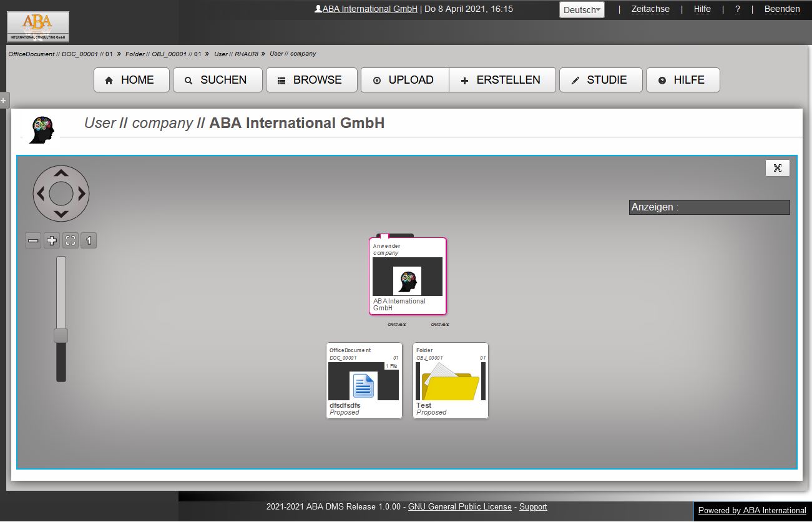Click the magnifier icon in SUCHEN button
The image size is (812, 522).
pos(188,81)
